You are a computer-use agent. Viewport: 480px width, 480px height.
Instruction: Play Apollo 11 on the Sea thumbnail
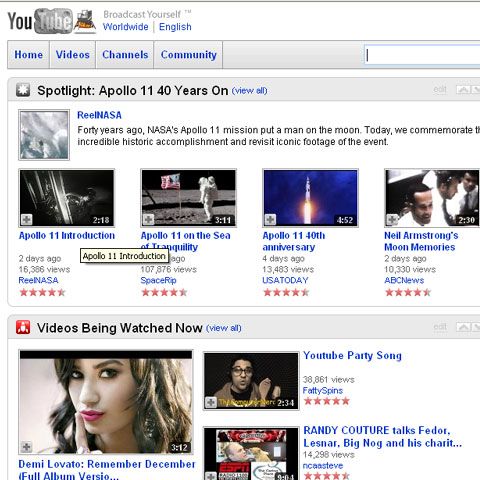tap(189, 198)
